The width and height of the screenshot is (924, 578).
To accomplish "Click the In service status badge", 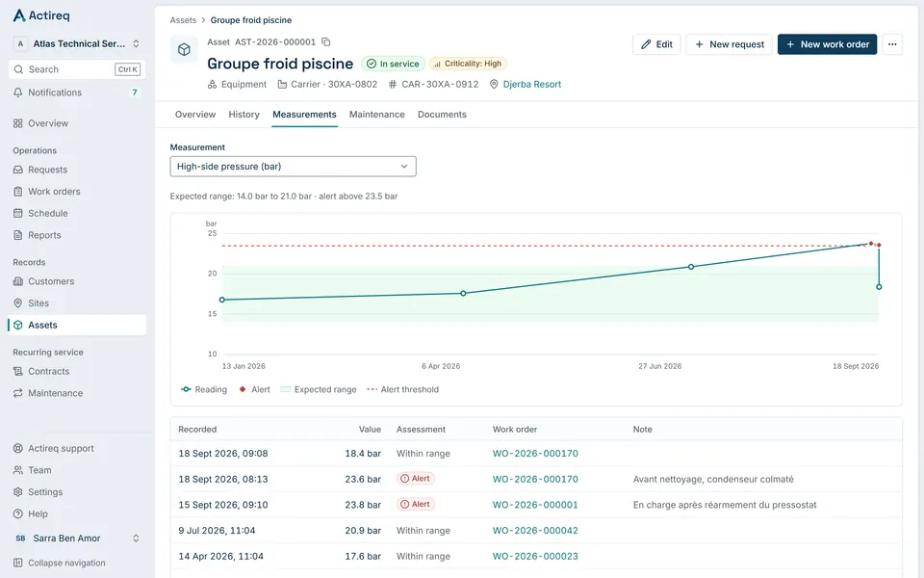I will coord(393,64).
